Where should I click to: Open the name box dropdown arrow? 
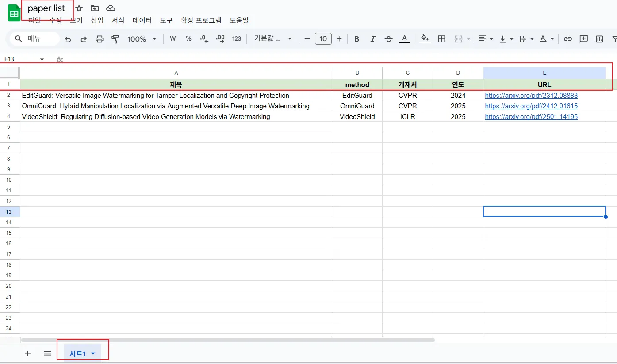pyautogui.click(x=42, y=59)
